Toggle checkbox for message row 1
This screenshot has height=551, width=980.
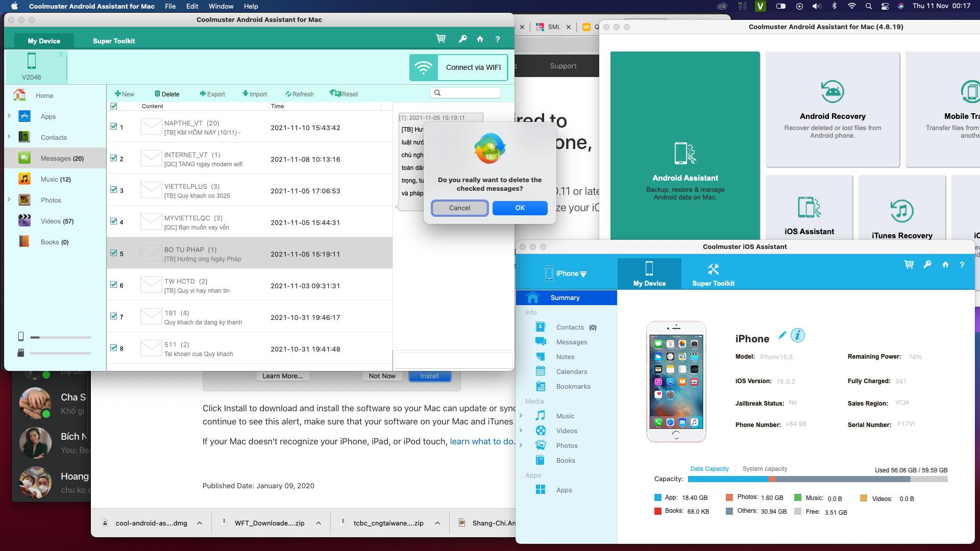tap(114, 127)
